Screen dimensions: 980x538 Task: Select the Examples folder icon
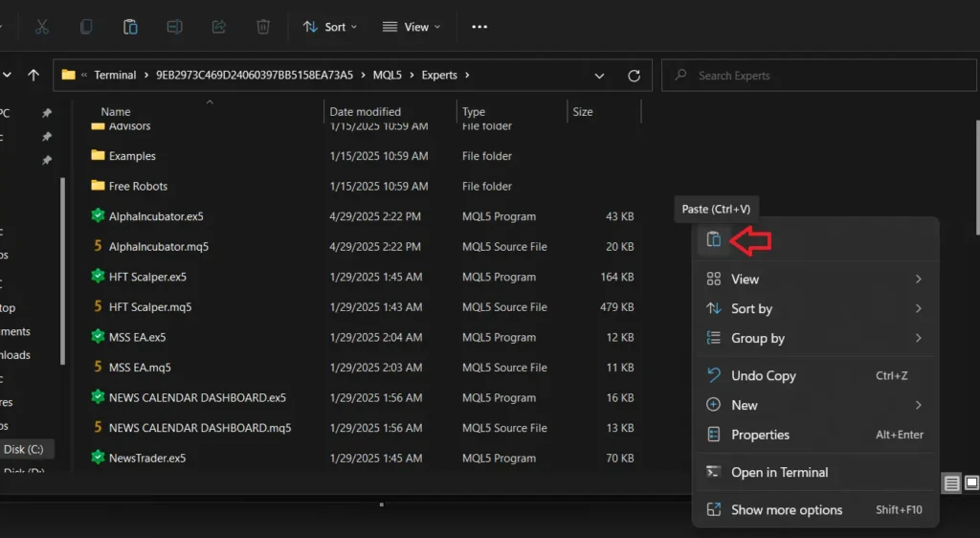[x=98, y=155]
